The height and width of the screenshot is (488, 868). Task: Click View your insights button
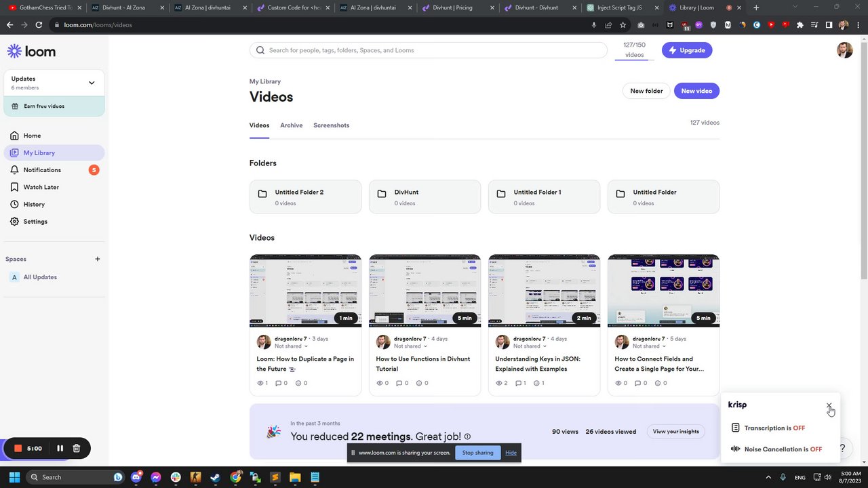(675, 432)
